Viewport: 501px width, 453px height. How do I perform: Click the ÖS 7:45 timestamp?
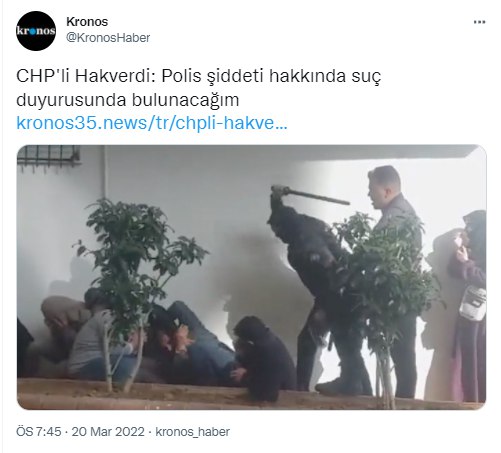point(39,432)
